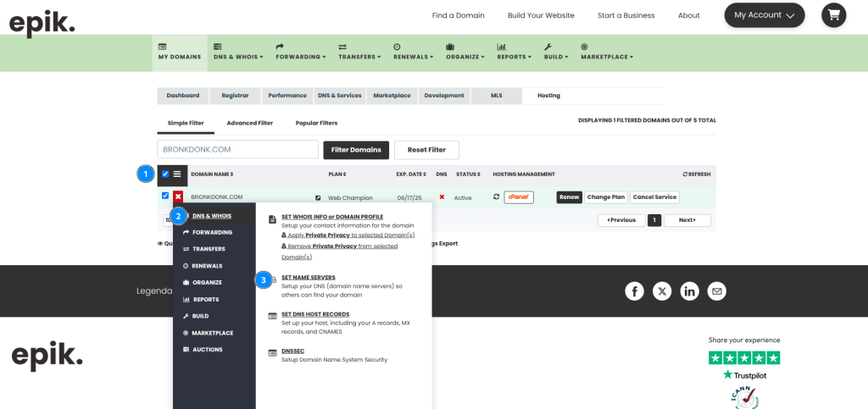Toggle the BRONKDONK.COM row checkbox
The image size is (868, 409).
165,196
